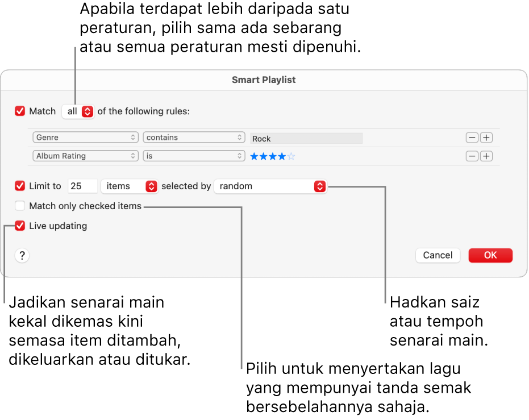This screenshot has width=529, height=420.
Task: Click the limit value field showing 25
Action: [x=82, y=186]
